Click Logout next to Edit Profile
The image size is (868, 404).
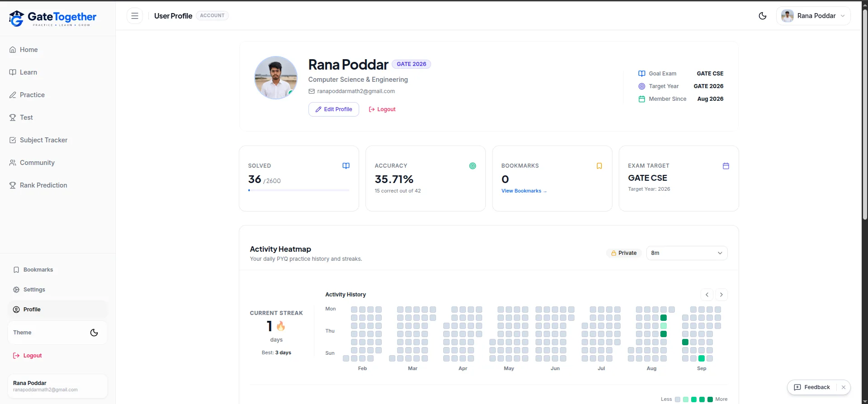tap(382, 109)
